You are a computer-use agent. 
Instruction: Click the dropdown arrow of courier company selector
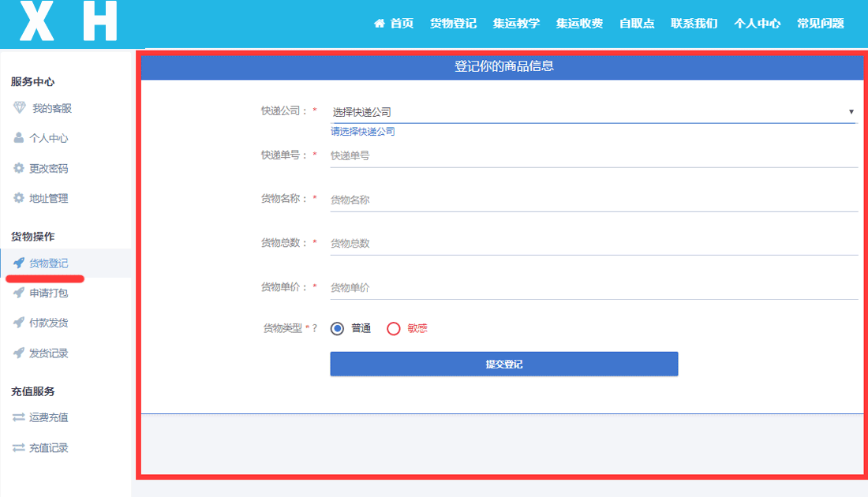851,112
